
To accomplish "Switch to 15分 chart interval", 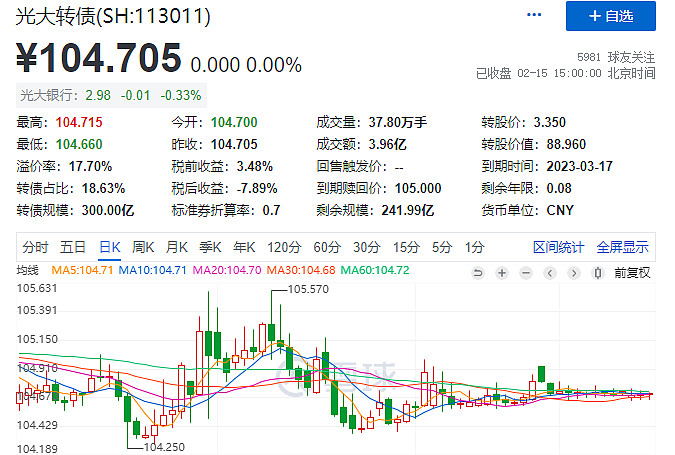I will tap(406, 247).
